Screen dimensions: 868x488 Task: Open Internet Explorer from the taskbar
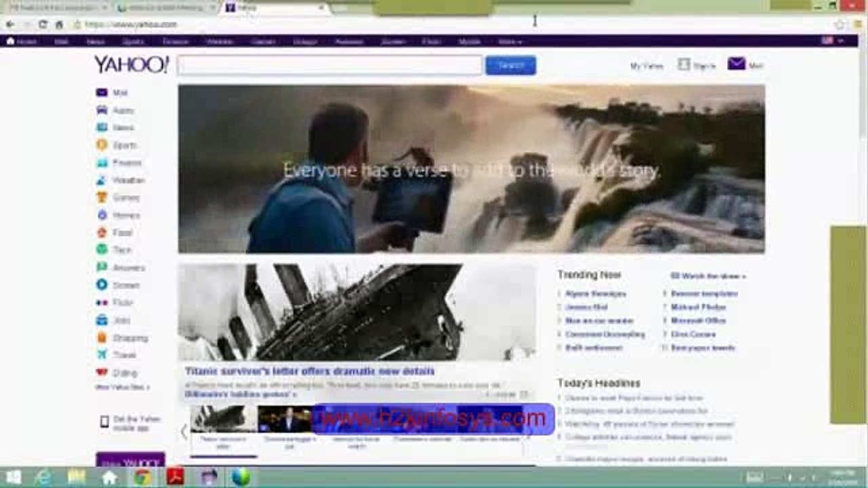(43, 477)
